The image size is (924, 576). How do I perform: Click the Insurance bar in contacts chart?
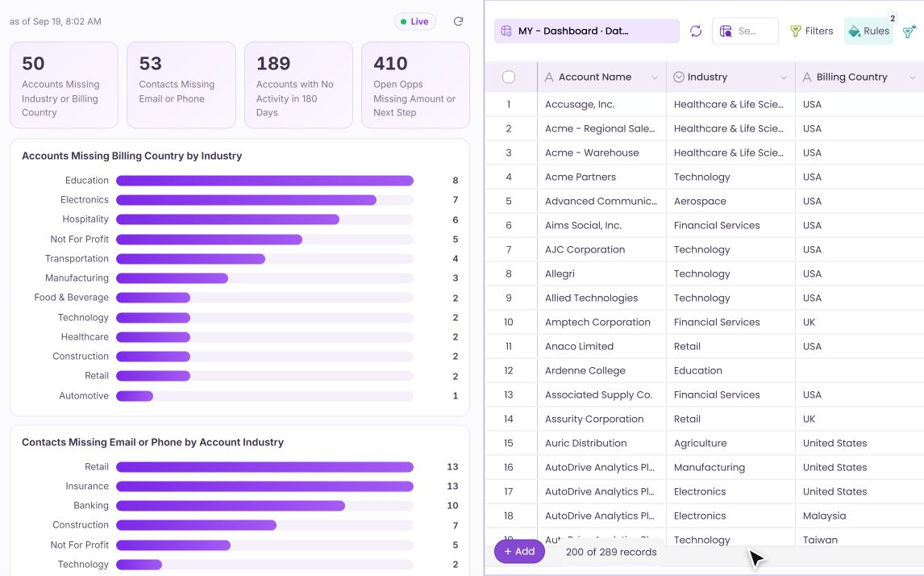[x=264, y=486]
